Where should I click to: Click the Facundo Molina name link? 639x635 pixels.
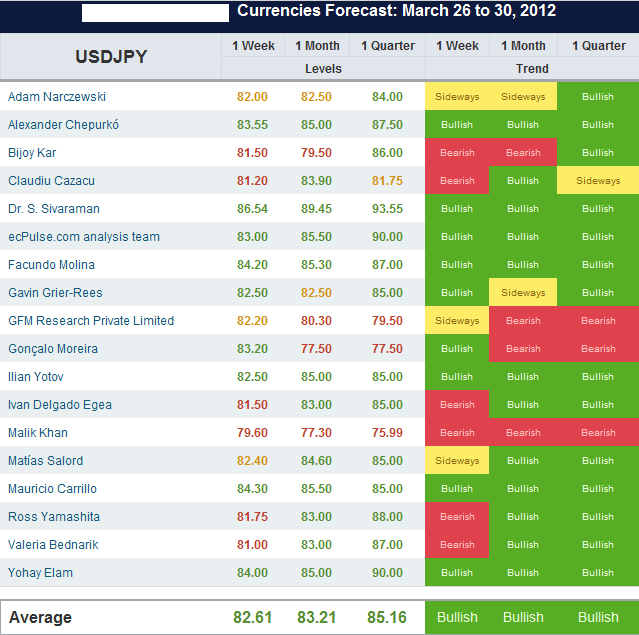[x=51, y=265]
